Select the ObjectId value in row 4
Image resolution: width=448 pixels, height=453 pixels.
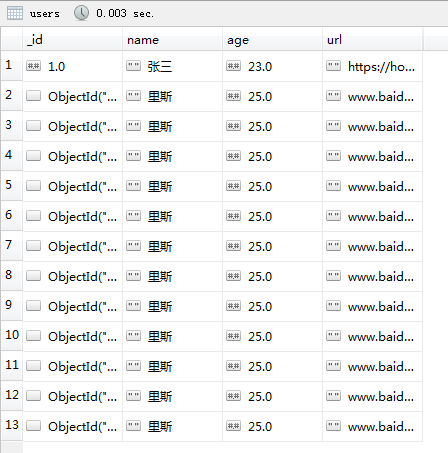tap(82, 157)
